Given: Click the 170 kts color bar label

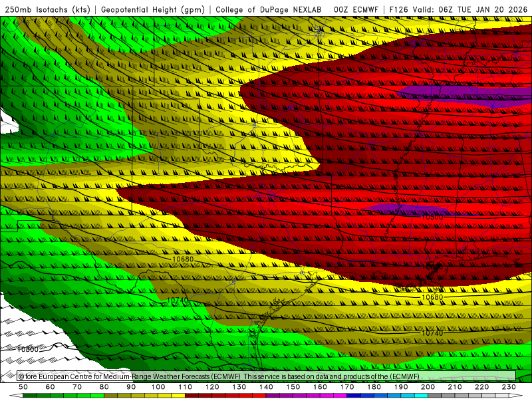Looking at the screenshot, I should 347,387.
